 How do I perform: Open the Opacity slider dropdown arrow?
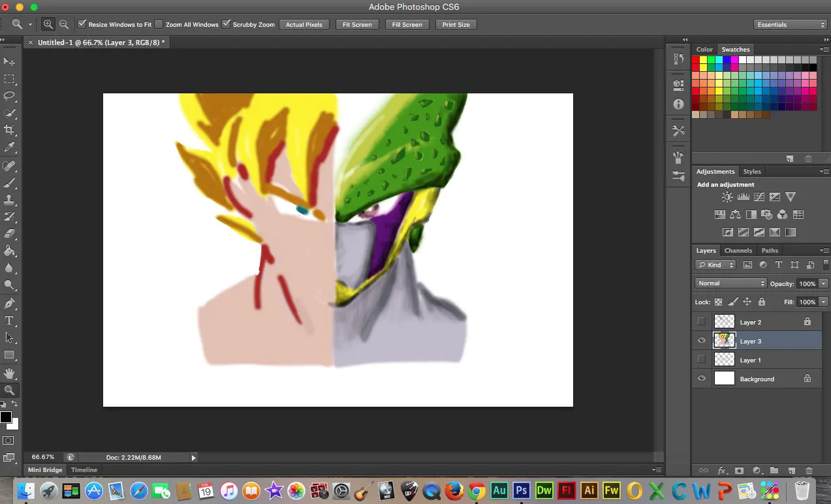pos(824,283)
